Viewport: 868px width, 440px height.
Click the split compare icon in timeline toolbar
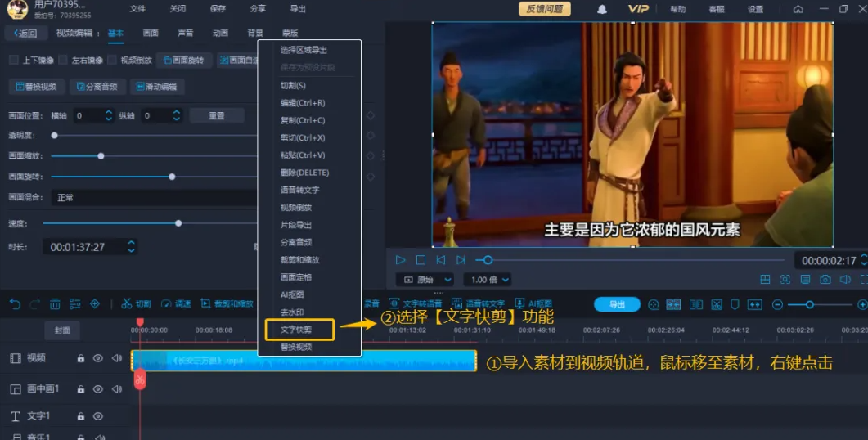pos(696,305)
